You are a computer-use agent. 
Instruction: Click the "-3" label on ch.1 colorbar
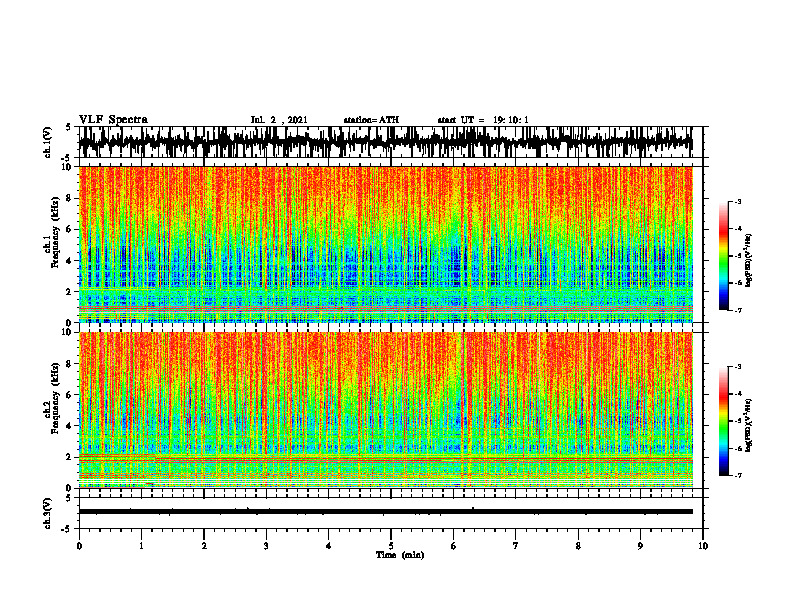point(737,202)
